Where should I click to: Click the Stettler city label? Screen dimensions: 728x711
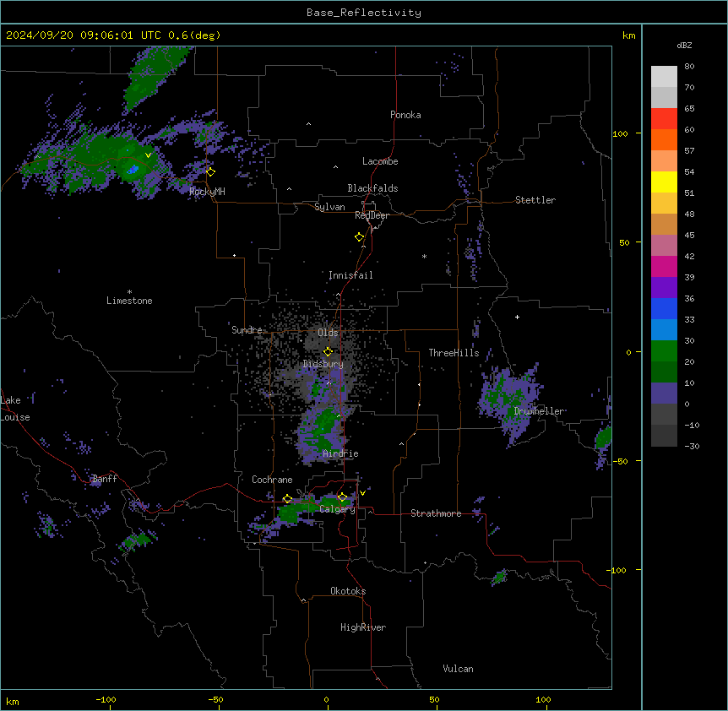pos(535,200)
